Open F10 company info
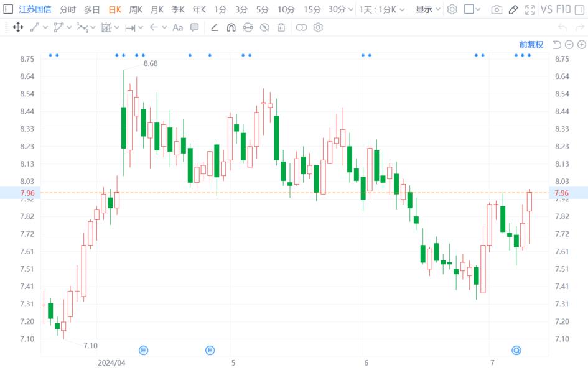Image resolution: width=588 pixels, height=373 pixels. 563,9
